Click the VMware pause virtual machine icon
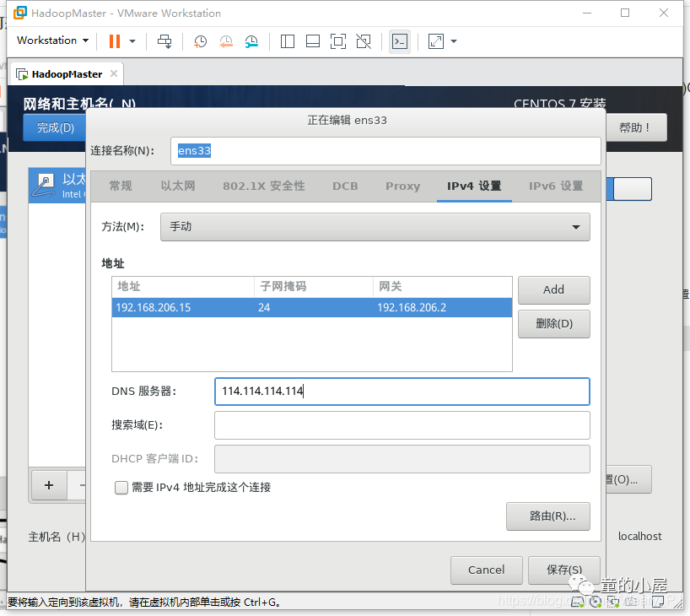 tap(115, 41)
